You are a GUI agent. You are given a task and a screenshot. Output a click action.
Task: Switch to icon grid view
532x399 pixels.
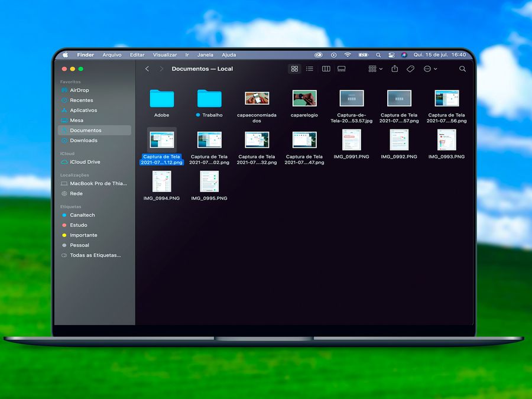[x=294, y=69]
